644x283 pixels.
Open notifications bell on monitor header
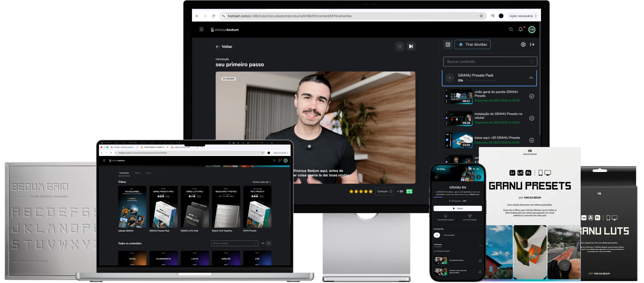pos(521,29)
